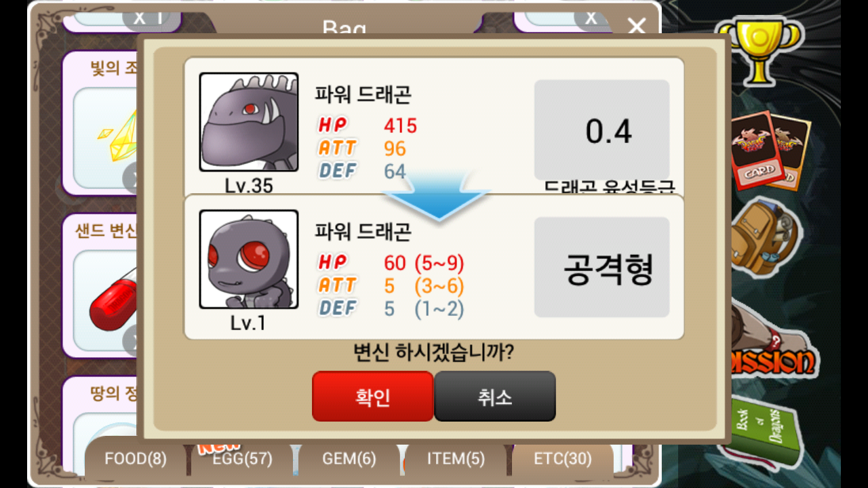
Task: Switch to the ETC(30) tab
Action: pyautogui.click(x=563, y=459)
